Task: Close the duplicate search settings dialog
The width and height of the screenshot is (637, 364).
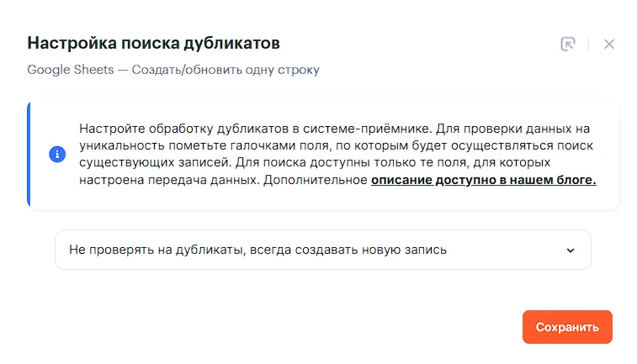Action: click(608, 44)
